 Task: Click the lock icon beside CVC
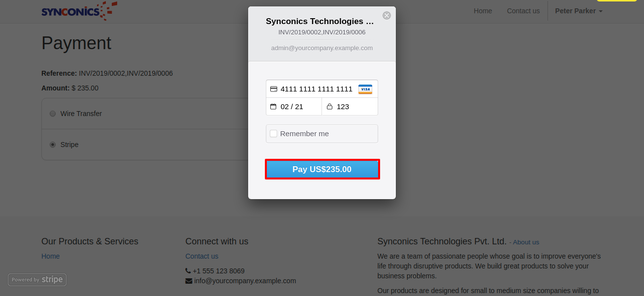coord(329,106)
